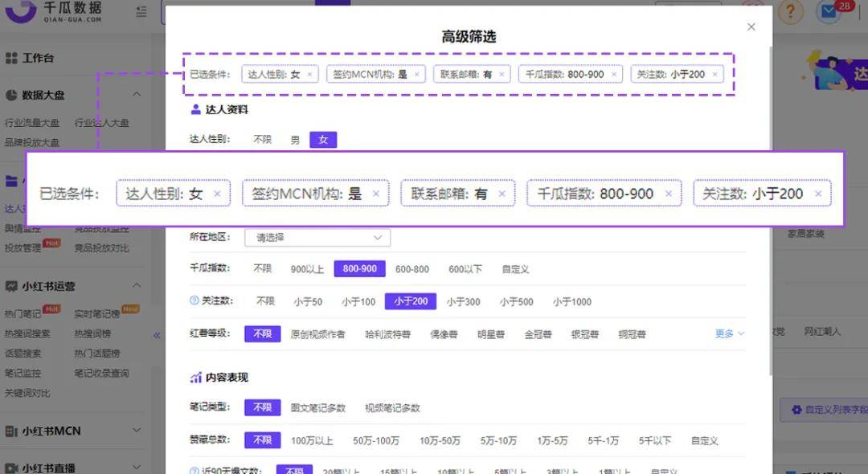The image size is (868, 474).
Task: Open the 所在地区 dropdown
Action: click(x=320, y=238)
